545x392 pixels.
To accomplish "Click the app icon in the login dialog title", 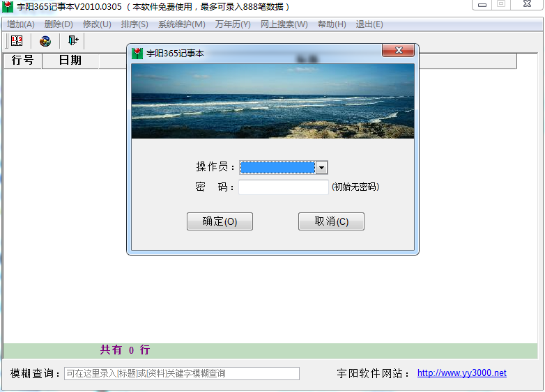I will coord(137,53).
